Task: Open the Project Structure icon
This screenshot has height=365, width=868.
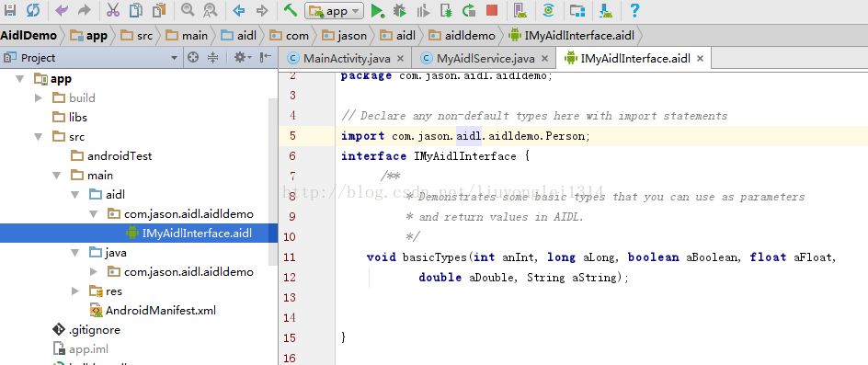Action: pos(577,10)
